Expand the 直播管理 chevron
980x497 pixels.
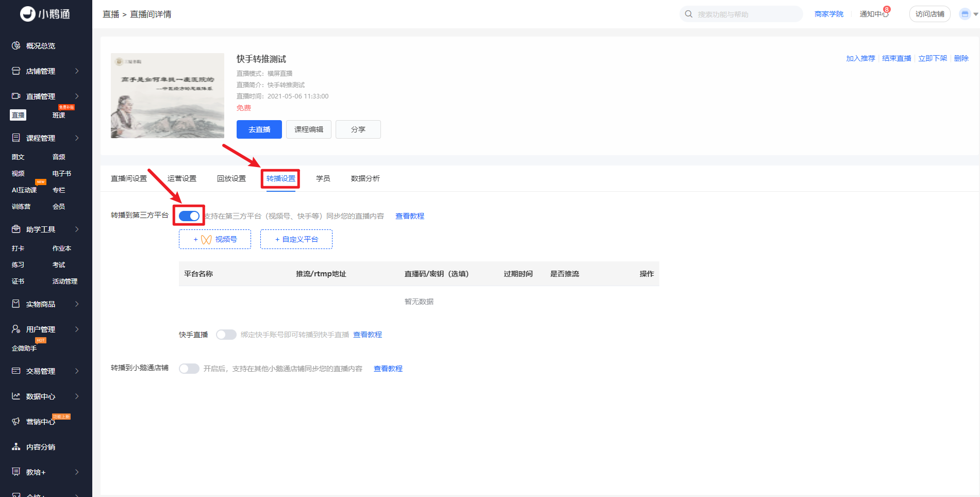(77, 96)
